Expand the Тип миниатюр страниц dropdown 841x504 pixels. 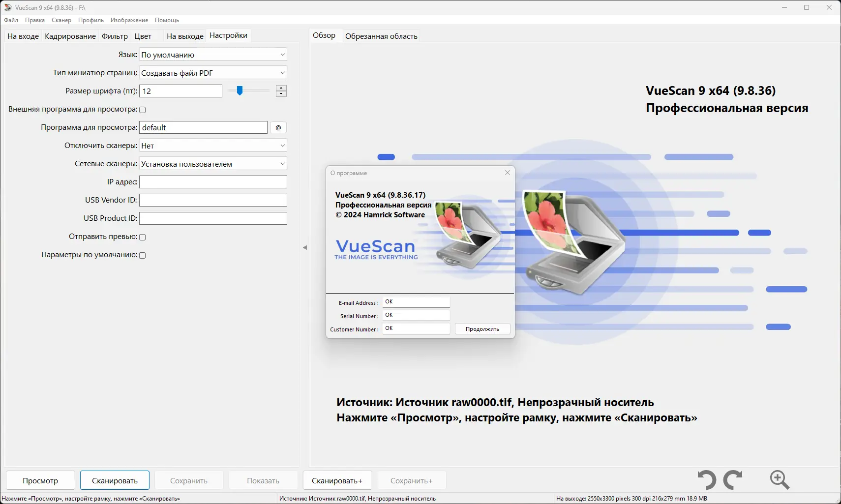click(x=213, y=73)
